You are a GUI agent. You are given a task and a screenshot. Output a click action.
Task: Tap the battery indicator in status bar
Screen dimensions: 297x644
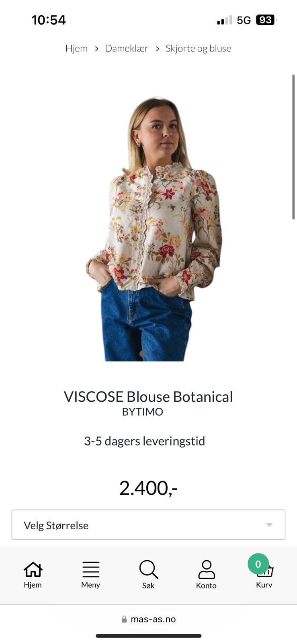click(266, 20)
